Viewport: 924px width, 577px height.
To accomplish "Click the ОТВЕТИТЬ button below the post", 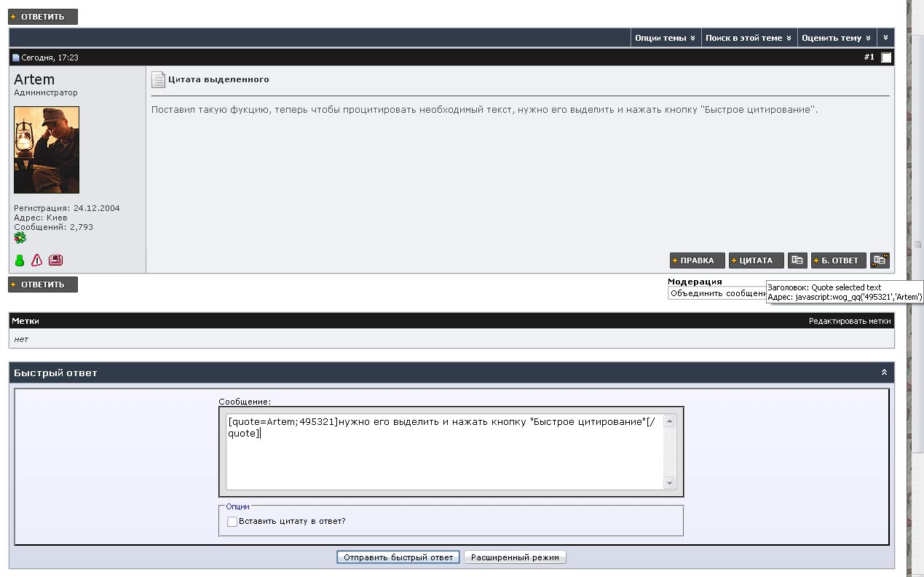I will pos(43,284).
